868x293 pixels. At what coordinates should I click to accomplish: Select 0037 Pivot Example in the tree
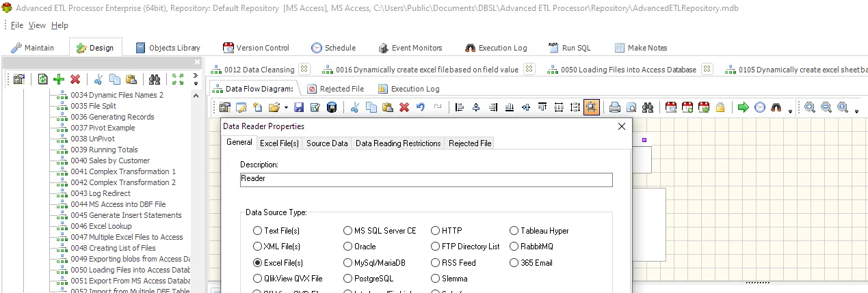(103, 128)
